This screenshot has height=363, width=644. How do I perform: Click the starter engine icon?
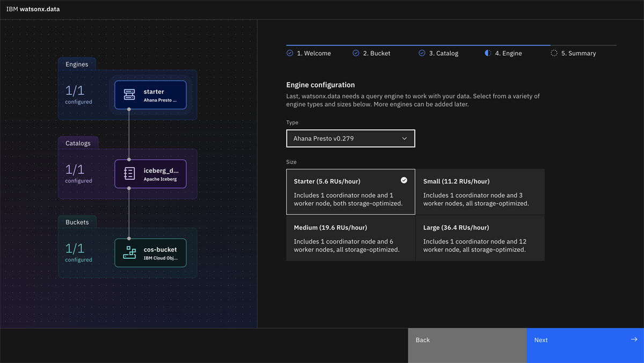[x=129, y=95]
